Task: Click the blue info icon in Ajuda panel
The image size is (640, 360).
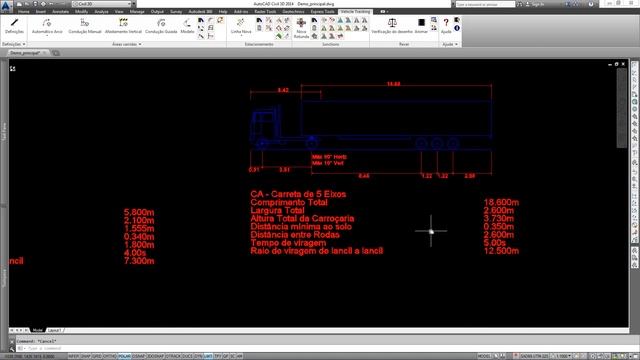Action: [x=457, y=28]
